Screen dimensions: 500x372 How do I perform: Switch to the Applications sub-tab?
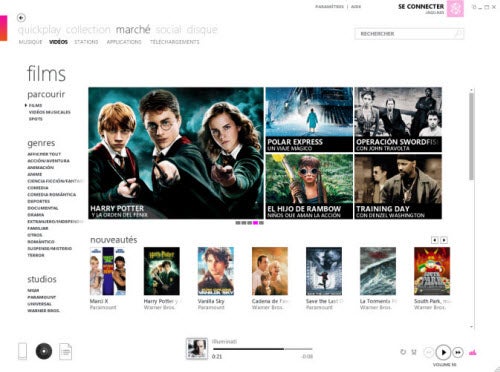124,42
